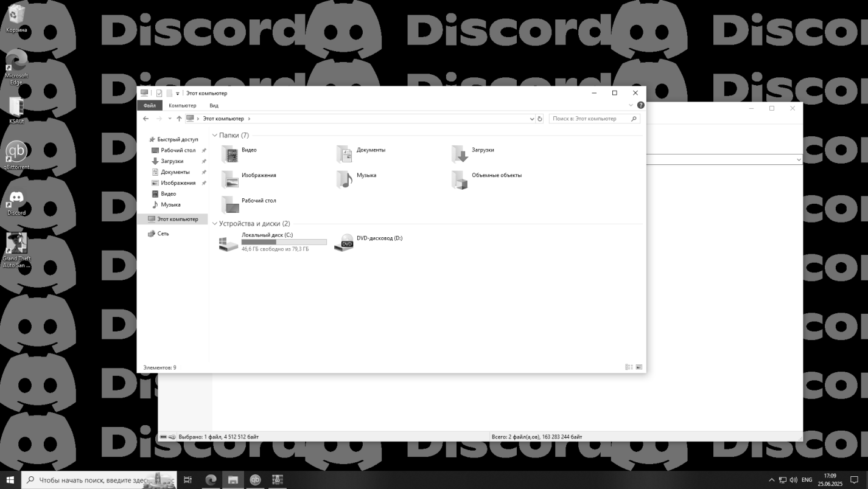The height and width of the screenshot is (489, 868).
Task: Go up one level with the up arrow
Action: click(x=179, y=119)
